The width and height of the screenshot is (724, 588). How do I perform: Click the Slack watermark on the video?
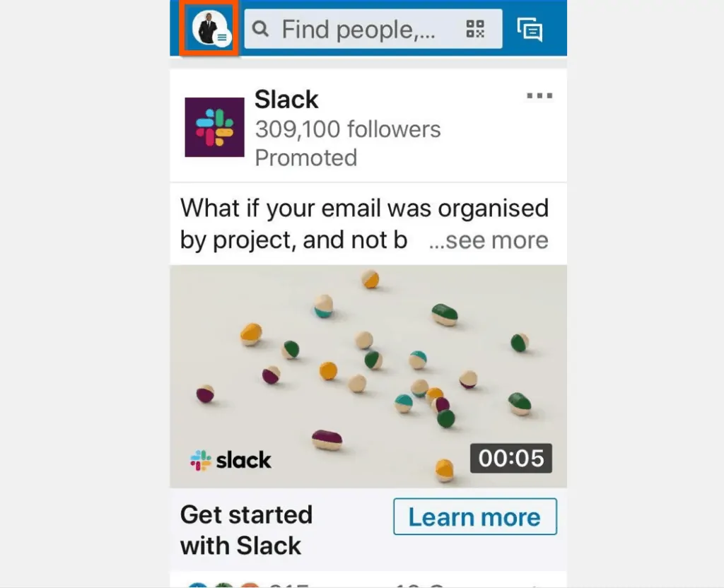(230, 459)
